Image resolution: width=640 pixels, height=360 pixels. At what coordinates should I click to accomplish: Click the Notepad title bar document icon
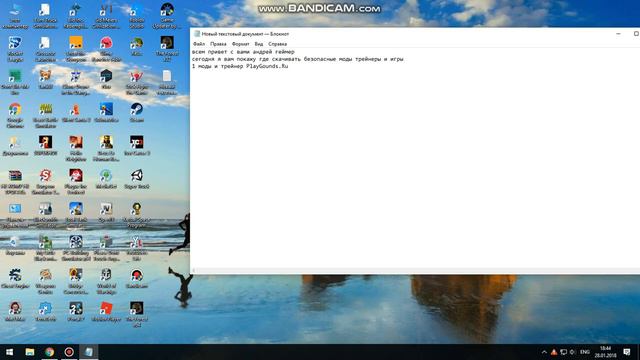tap(197, 34)
